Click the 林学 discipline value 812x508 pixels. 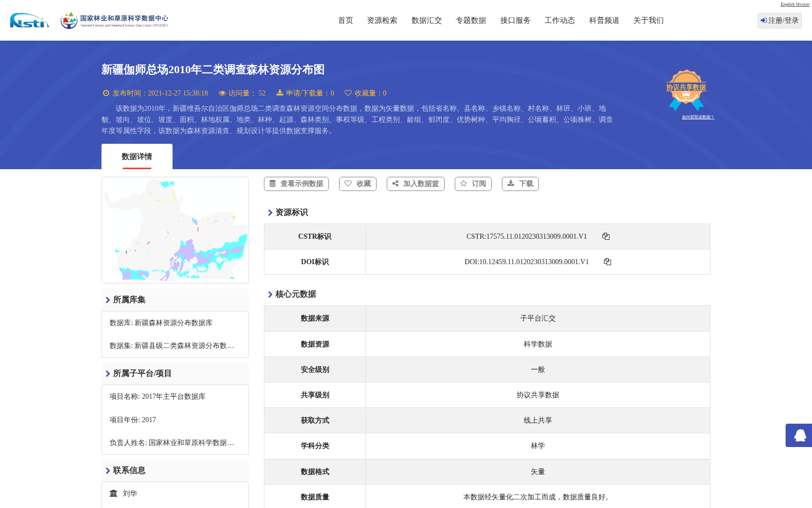pyautogui.click(x=538, y=446)
